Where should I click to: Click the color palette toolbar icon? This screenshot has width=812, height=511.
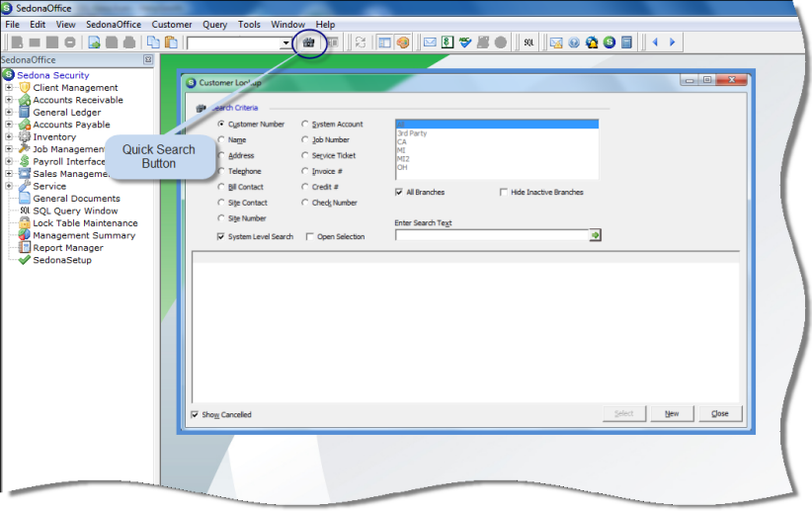click(x=402, y=43)
